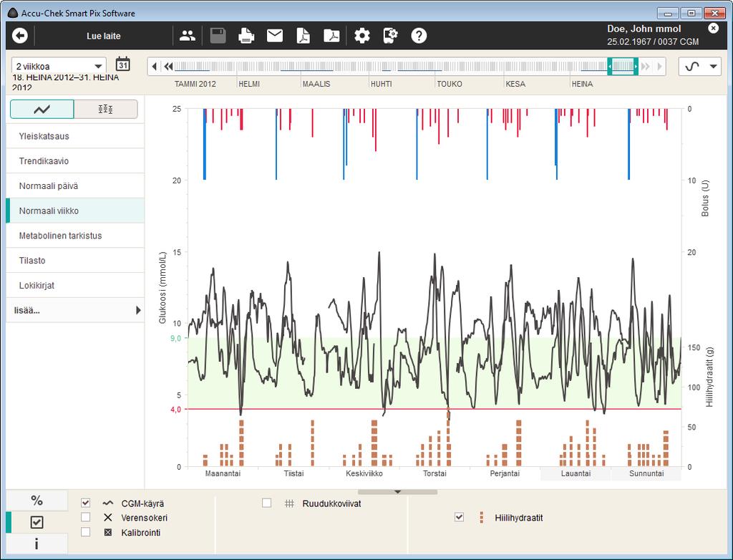The image size is (733, 560).
Task: Collapse the bottom panel handle arrow
Action: pos(398,492)
